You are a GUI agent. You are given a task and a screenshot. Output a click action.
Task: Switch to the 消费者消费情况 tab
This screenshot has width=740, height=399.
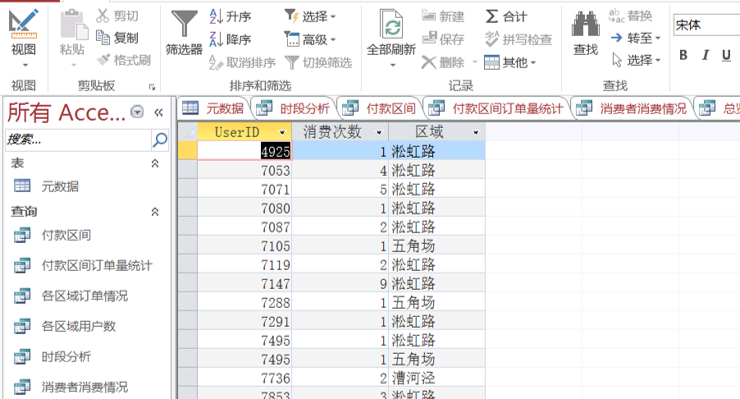pyautogui.click(x=631, y=109)
